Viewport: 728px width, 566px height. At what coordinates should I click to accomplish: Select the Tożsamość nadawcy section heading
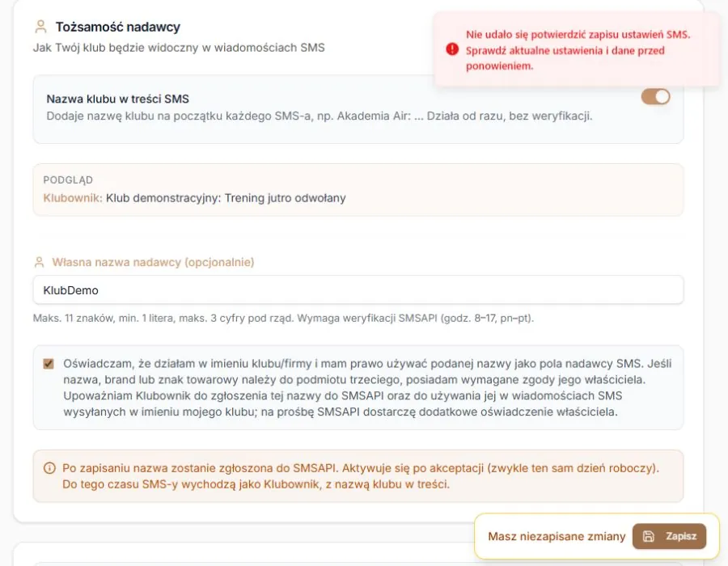(x=118, y=27)
